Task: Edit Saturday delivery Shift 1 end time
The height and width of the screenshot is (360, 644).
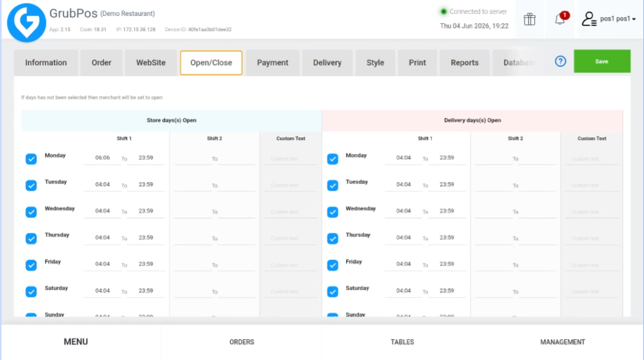Action: 447,291
